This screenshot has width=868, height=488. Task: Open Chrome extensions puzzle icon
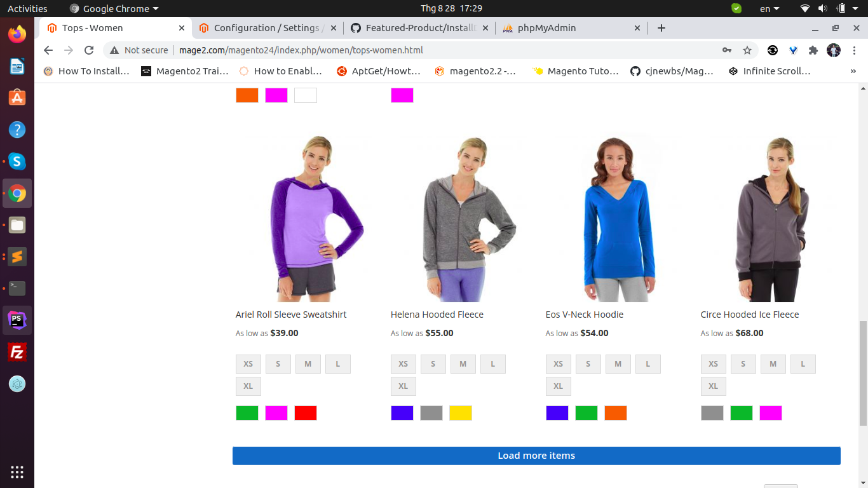coord(813,50)
